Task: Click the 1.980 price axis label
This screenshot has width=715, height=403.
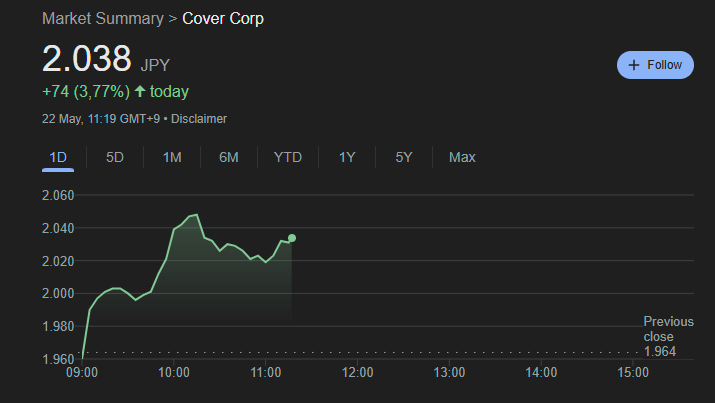Action: pyautogui.click(x=58, y=326)
